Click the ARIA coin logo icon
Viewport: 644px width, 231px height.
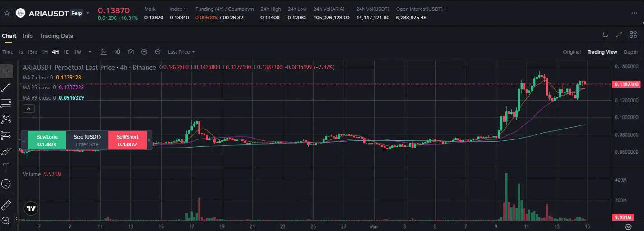pyautogui.click(x=20, y=13)
